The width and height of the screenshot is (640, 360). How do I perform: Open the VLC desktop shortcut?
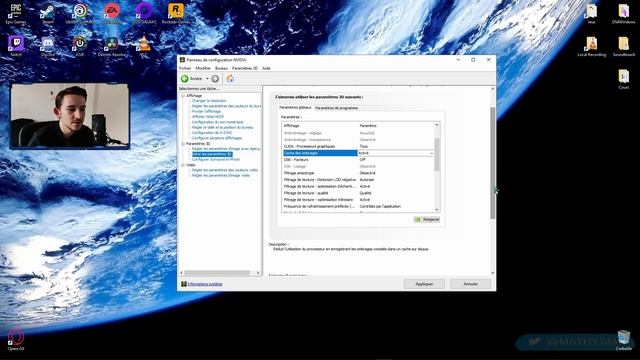(x=144, y=46)
